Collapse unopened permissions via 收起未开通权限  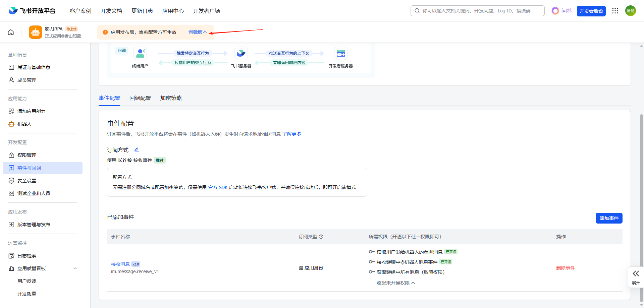click(x=396, y=283)
